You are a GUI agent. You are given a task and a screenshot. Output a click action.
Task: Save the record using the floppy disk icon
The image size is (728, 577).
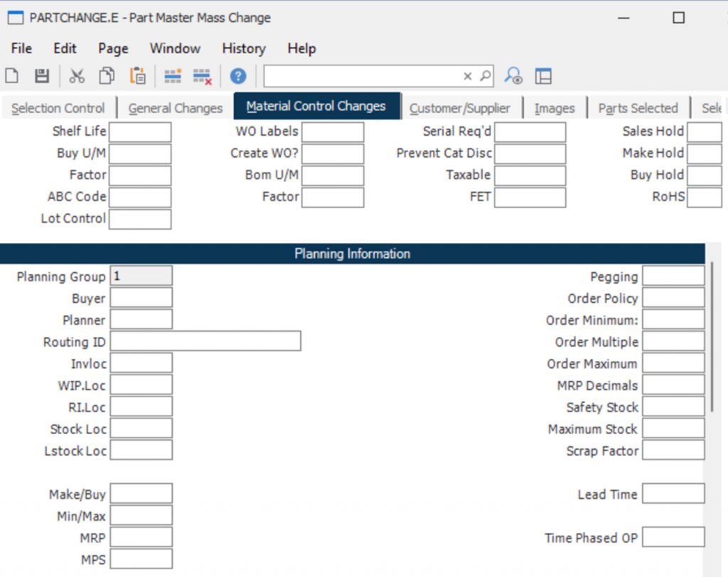[x=42, y=75]
